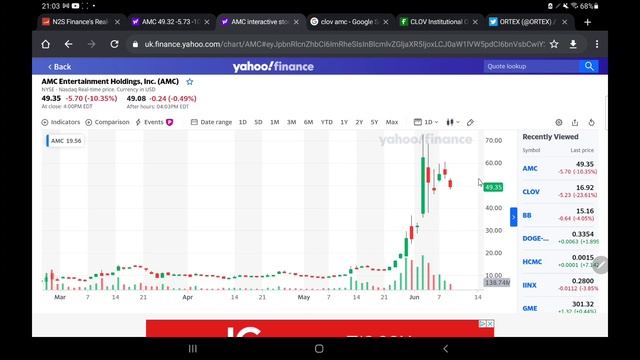Select the Max range
The width and height of the screenshot is (640, 360).
coord(392,122)
